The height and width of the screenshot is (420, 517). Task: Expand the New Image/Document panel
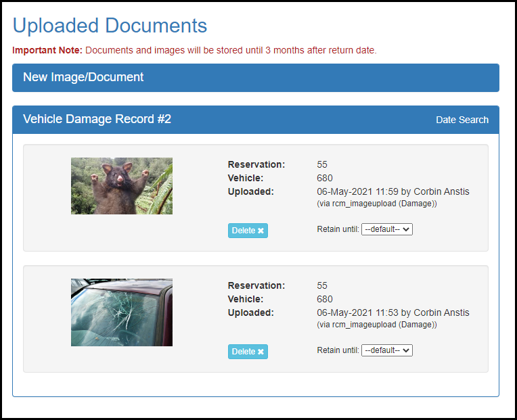(x=256, y=78)
